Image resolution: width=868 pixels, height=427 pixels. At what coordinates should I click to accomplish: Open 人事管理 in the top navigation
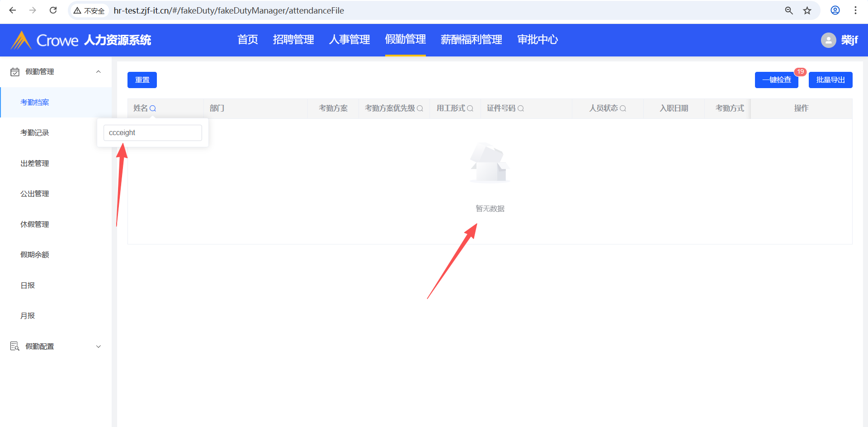click(349, 40)
